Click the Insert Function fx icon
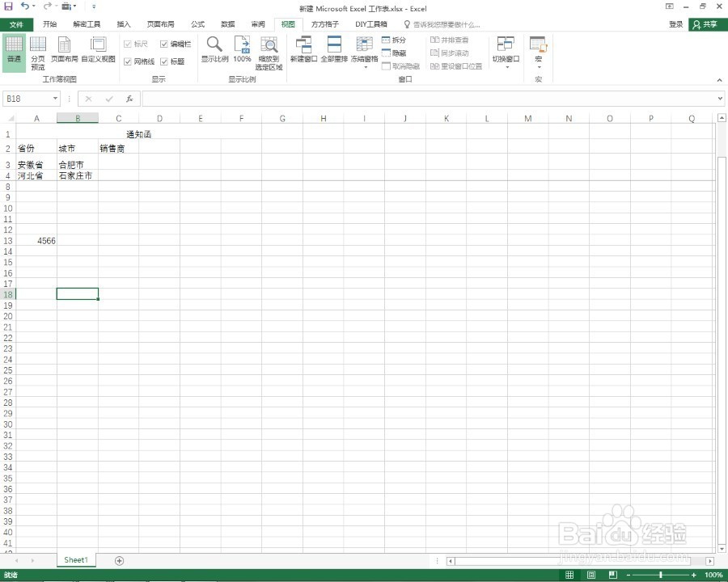The image size is (728, 582). click(x=129, y=99)
